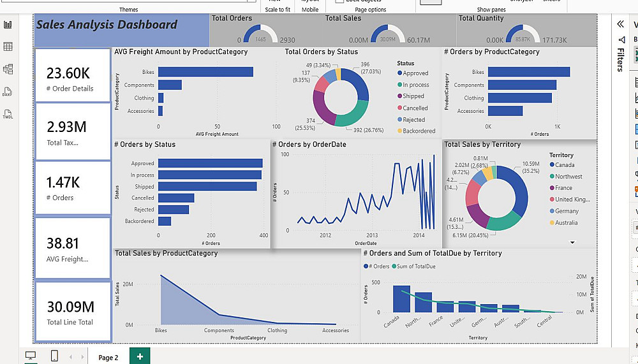Click Approved blue dot in Status legend
Image resolution: width=638 pixels, height=364 pixels.
click(399, 73)
